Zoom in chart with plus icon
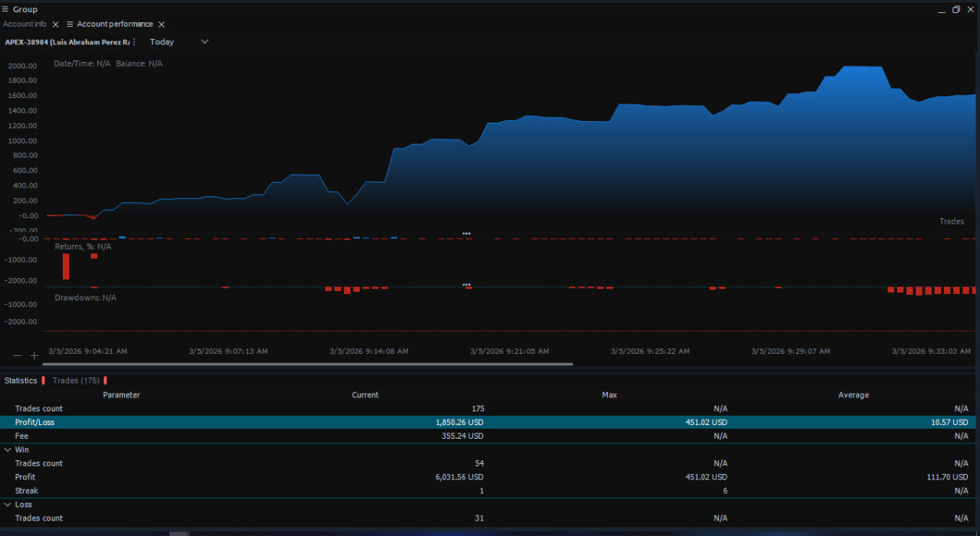980x536 pixels. pyautogui.click(x=34, y=355)
